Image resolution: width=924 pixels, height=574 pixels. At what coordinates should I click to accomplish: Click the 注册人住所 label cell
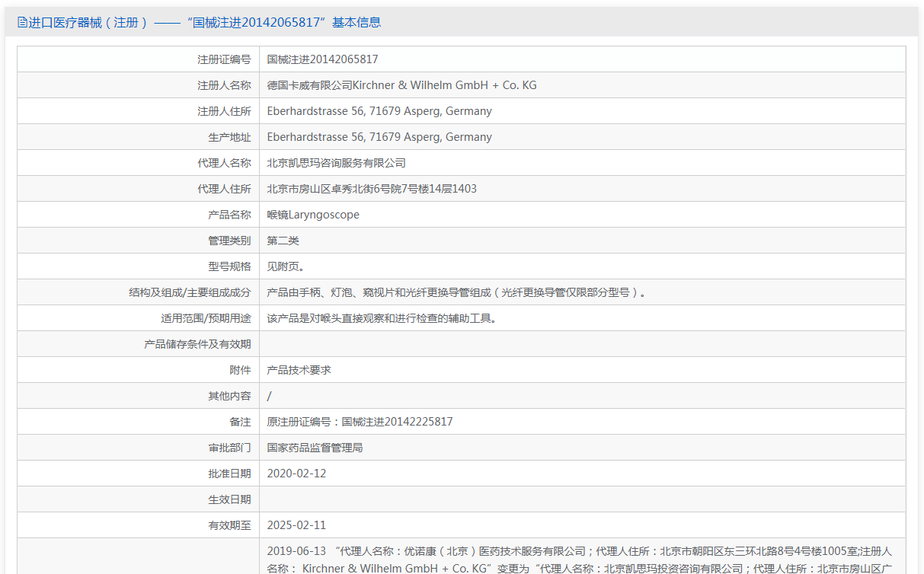[139, 111]
